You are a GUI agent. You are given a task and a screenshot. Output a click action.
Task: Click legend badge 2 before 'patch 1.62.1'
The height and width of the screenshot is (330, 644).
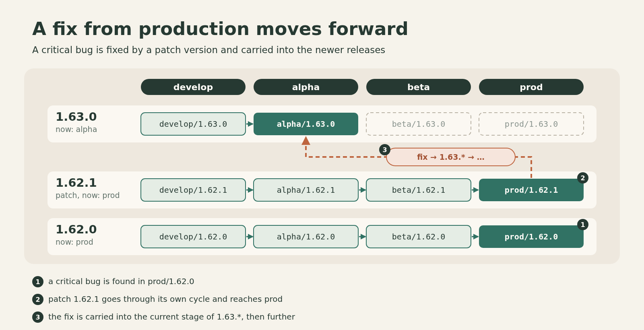click(x=38, y=299)
